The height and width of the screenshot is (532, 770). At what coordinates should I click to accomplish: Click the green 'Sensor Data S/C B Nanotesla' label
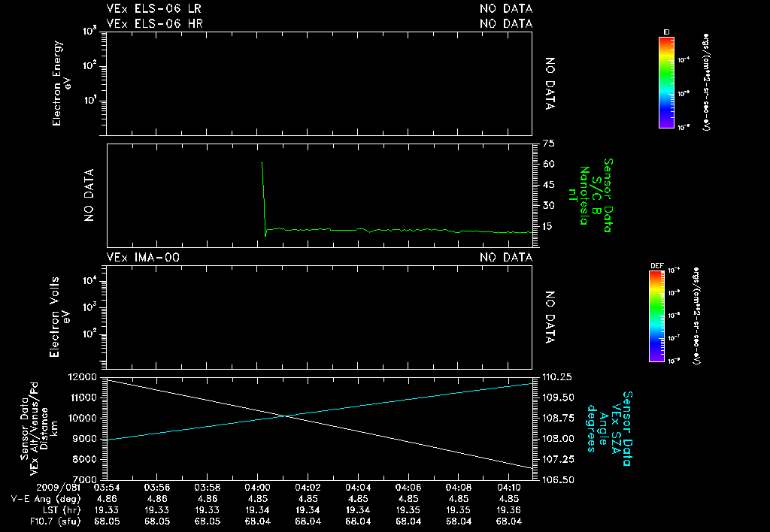pos(590,195)
